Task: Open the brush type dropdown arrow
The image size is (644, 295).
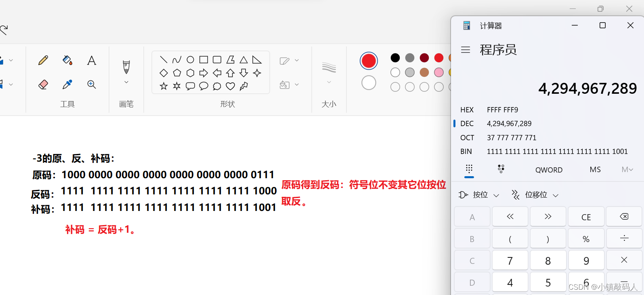Action: 126,82
